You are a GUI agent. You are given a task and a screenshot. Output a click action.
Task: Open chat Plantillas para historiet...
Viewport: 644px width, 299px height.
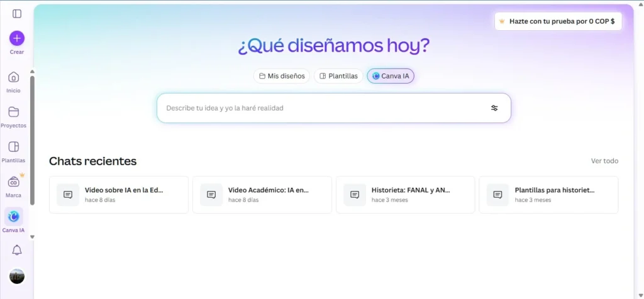click(548, 195)
